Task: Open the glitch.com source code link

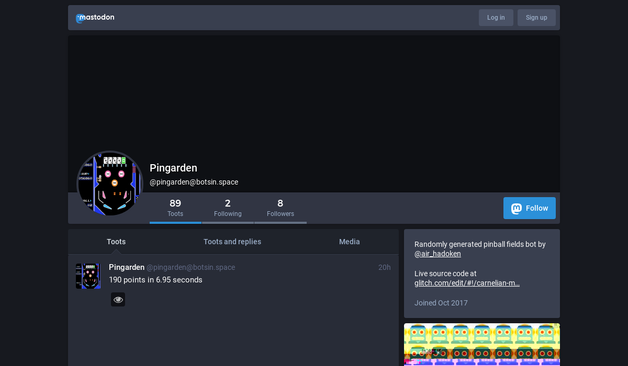Action: (467, 283)
